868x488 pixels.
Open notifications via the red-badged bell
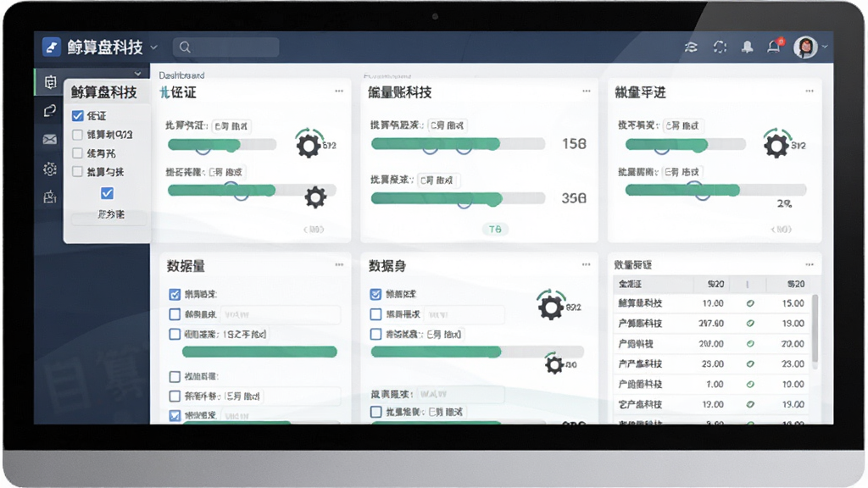click(775, 46)
